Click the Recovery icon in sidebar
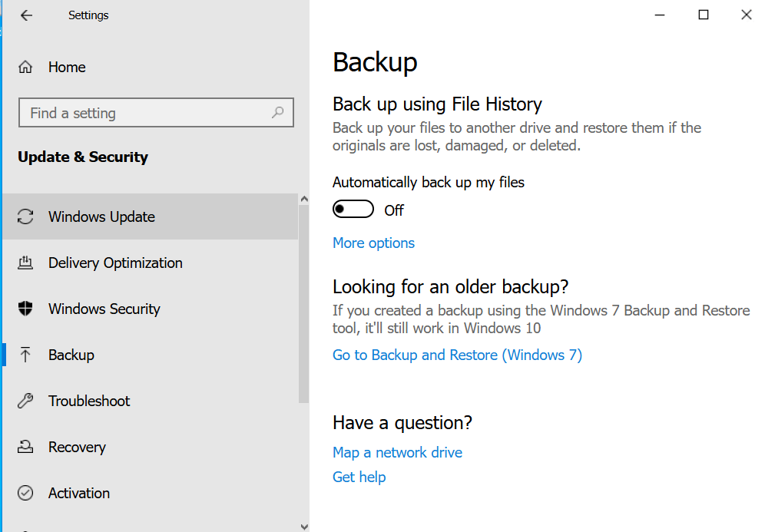The image size is (765, 532). (25, 447)
